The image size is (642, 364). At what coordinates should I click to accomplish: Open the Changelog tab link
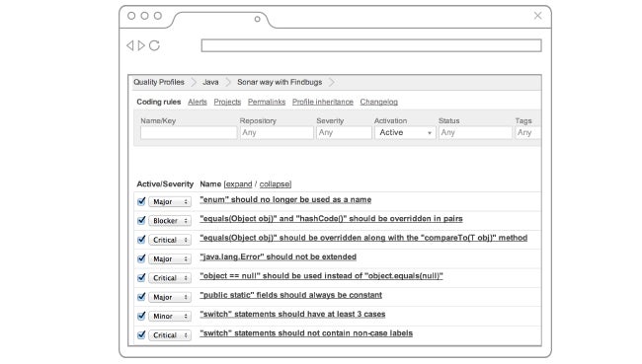coord(378,102)
